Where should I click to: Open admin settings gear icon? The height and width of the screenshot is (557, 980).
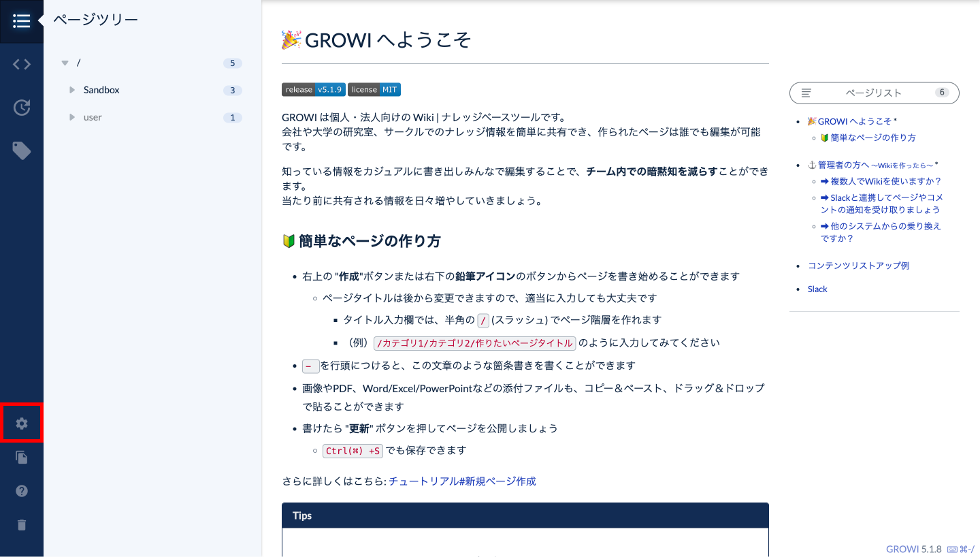(22, 424)
